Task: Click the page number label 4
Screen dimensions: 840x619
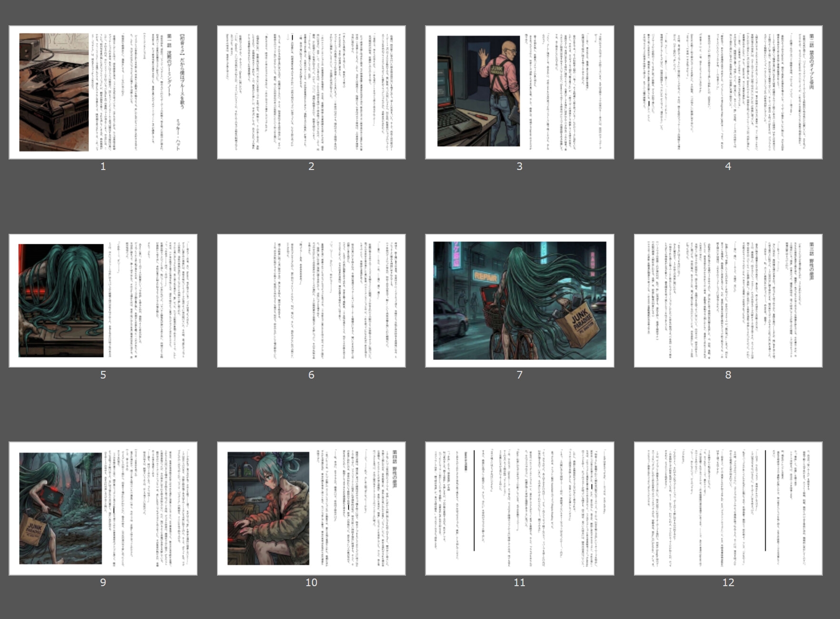Action: (728, 166)
